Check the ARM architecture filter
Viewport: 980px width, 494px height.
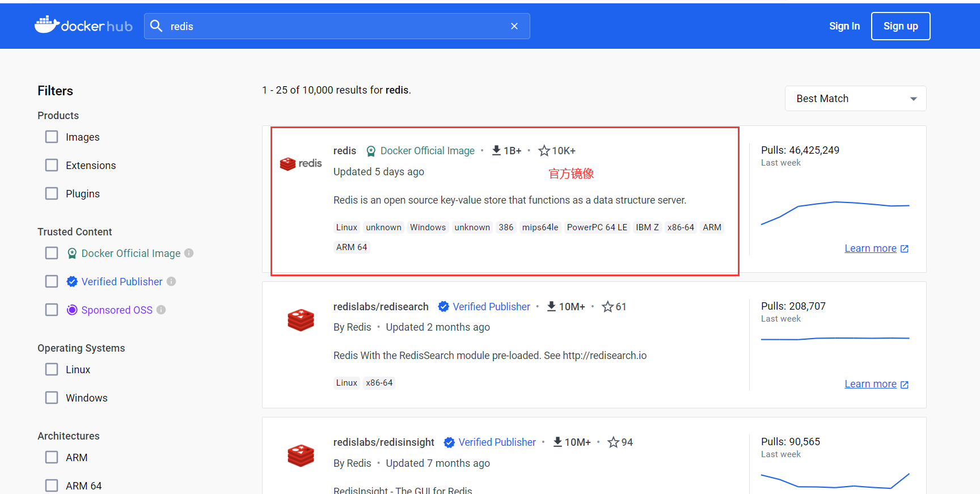[x=52, y=458]
